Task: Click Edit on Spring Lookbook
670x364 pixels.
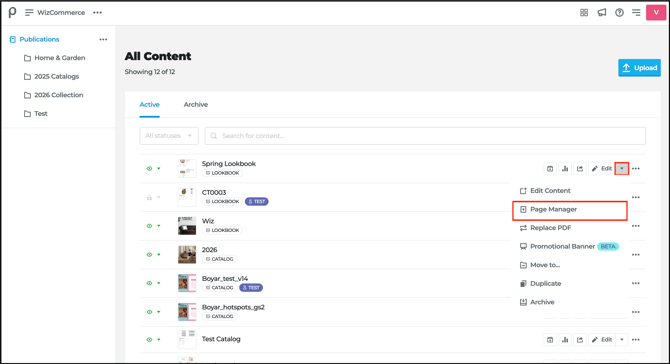Action: pos(602,168)
